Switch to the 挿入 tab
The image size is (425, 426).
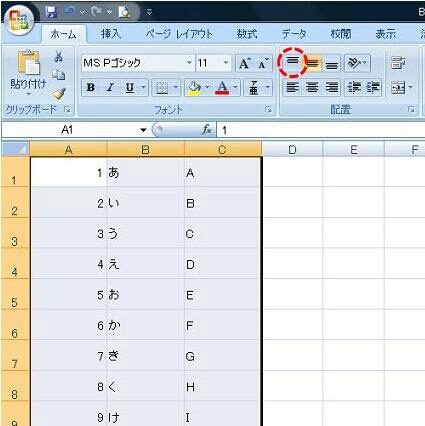[x=111, y=34]
